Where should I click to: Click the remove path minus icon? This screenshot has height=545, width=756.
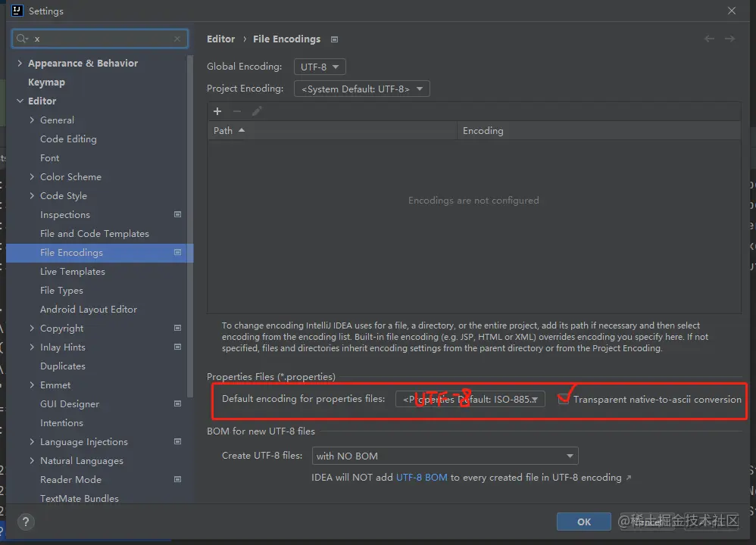coord(237,111)
